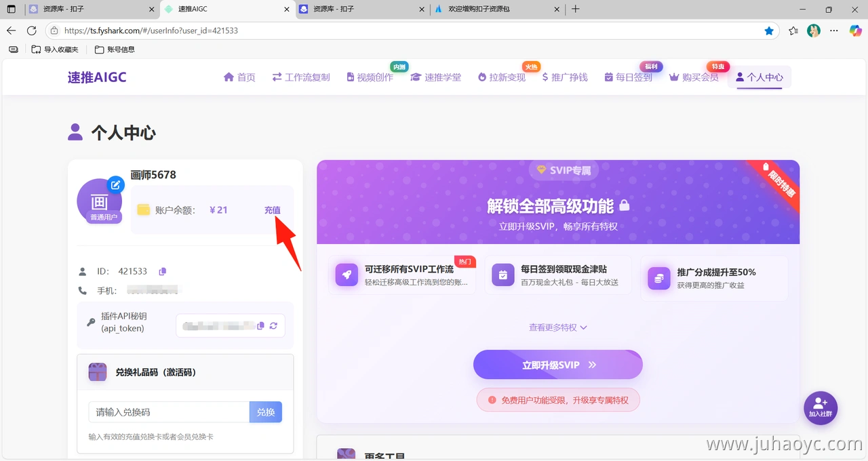Open 购买会员 in the navigation

694,77
